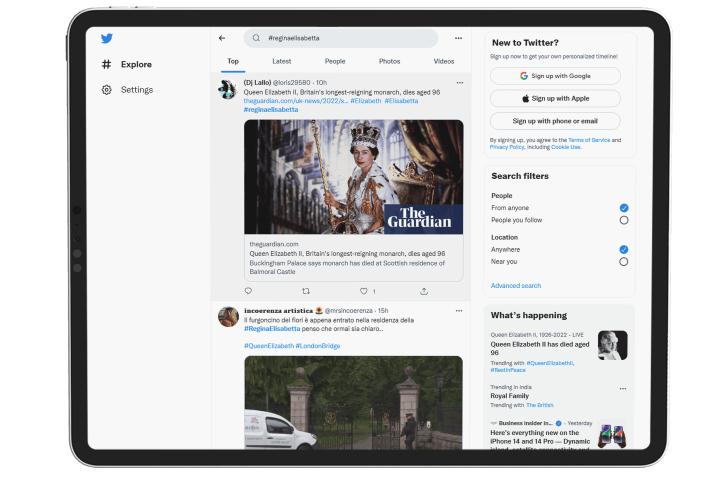Click the 15h timestamp on second tweet
The width and height of the screenshot is (713, 480).
click(x=383, y=311)
